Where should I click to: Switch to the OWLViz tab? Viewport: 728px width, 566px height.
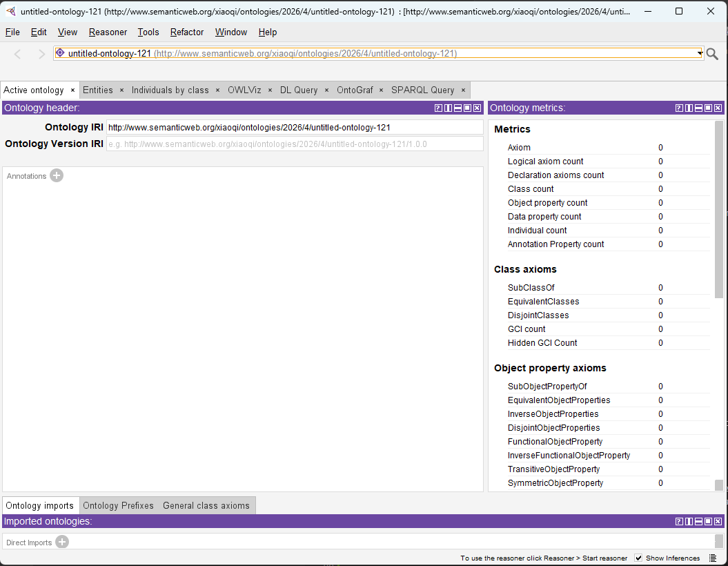pos(244,90)
